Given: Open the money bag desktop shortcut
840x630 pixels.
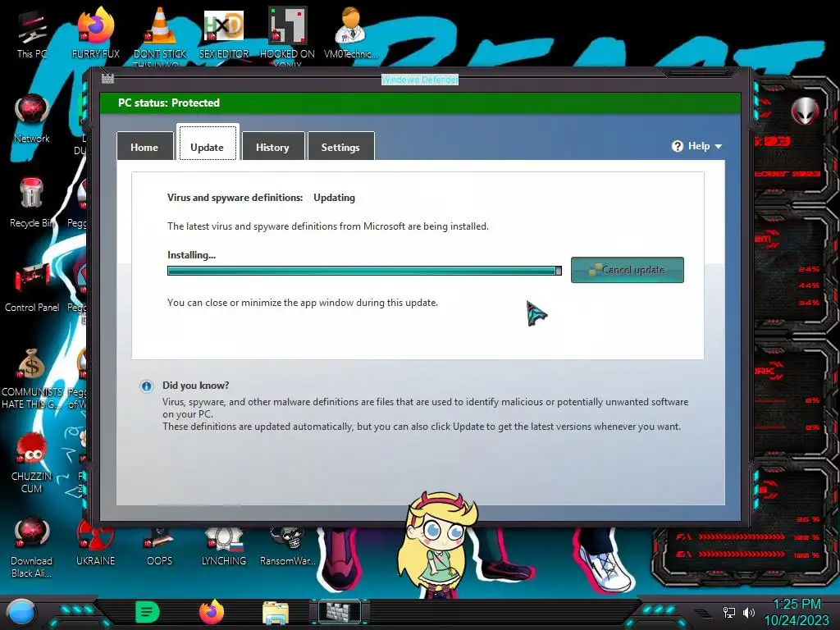Looking at the screenshot, I should click(32, 378).
